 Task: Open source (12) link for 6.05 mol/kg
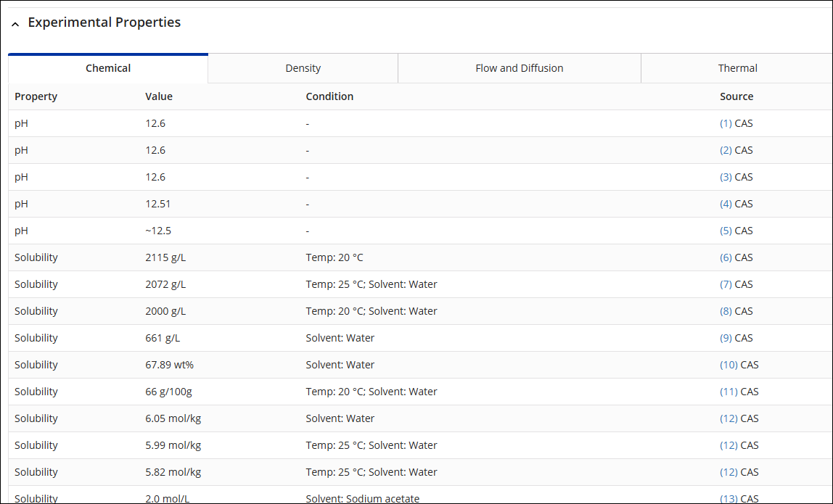point(729,418)
